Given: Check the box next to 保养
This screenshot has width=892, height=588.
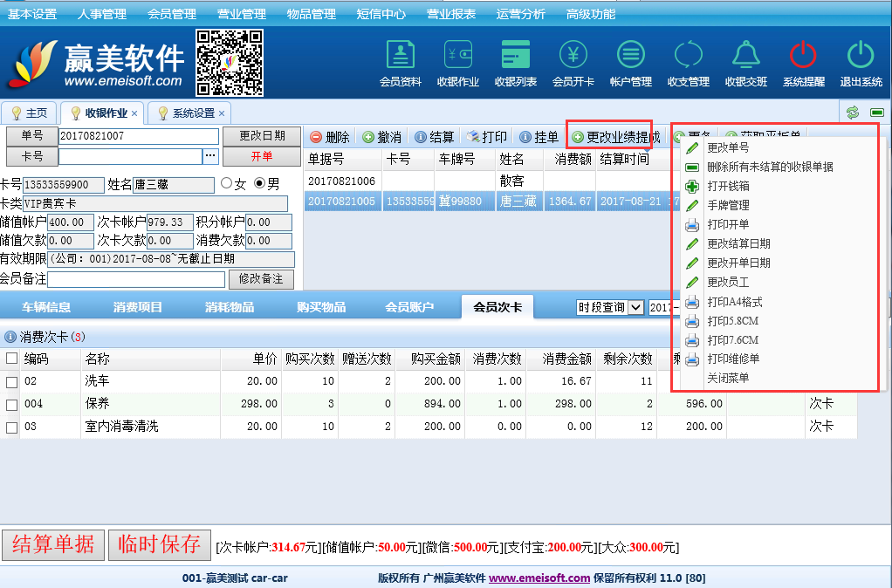Looking at the screenshot, I should (11, 405).
